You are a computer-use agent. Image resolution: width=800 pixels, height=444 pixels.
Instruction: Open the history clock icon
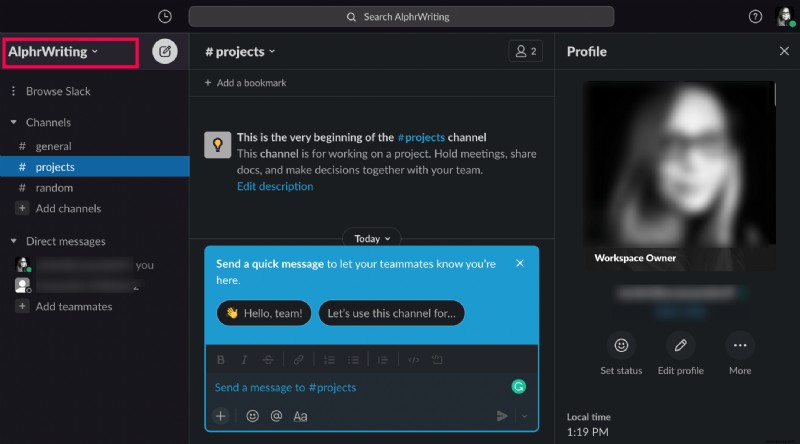click(x=165, y=17)
